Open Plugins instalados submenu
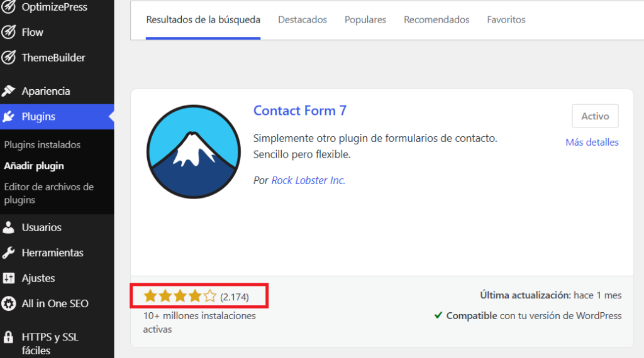Image resolution: width=644 pixels, height=358 pixels. [42, 144]
